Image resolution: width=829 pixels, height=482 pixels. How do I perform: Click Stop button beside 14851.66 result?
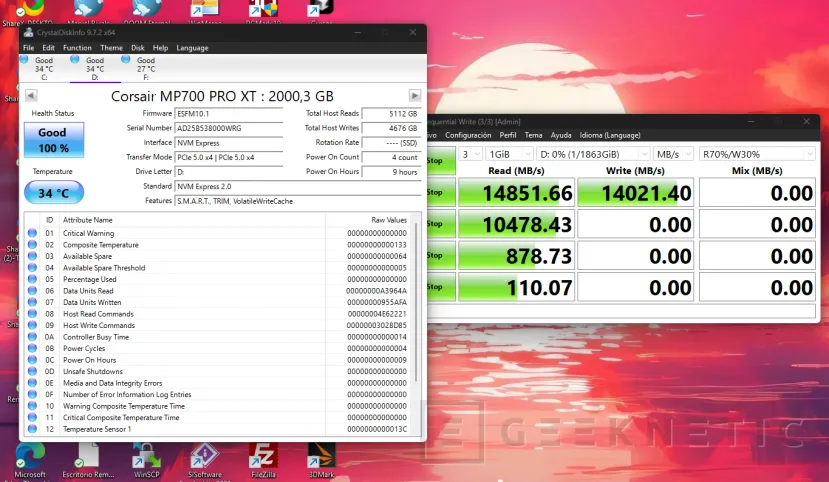[x=441, y=192]
